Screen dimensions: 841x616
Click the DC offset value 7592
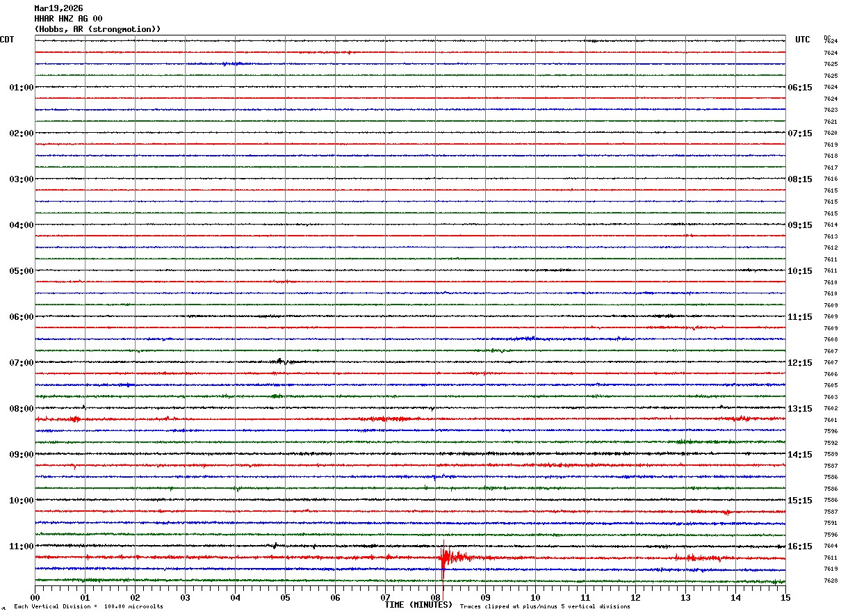tap(831, 443)
